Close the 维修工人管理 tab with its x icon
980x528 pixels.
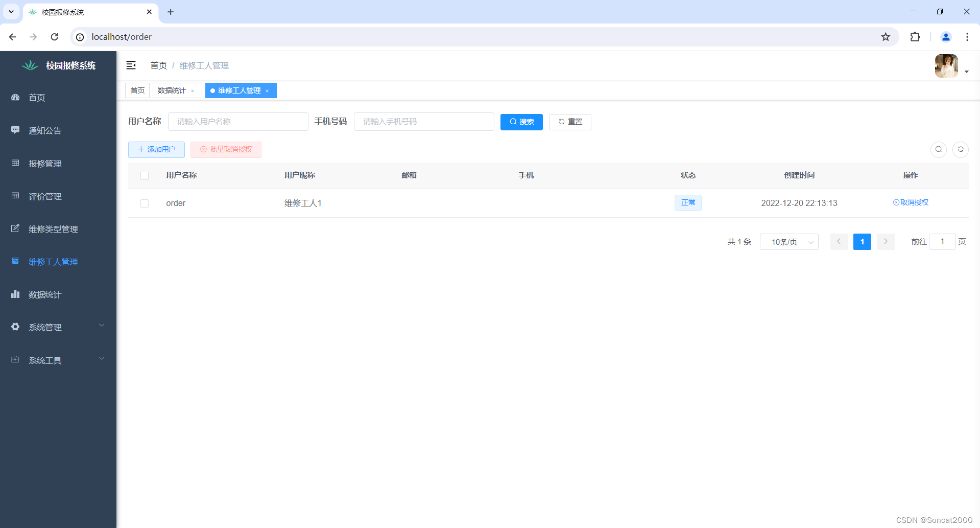[x=267, y=91]
